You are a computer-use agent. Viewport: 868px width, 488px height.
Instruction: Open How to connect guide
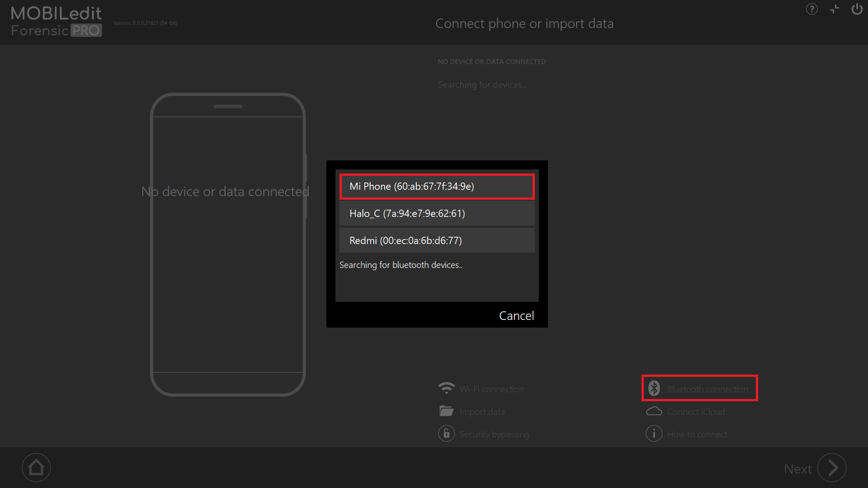[x=697, y=434]
